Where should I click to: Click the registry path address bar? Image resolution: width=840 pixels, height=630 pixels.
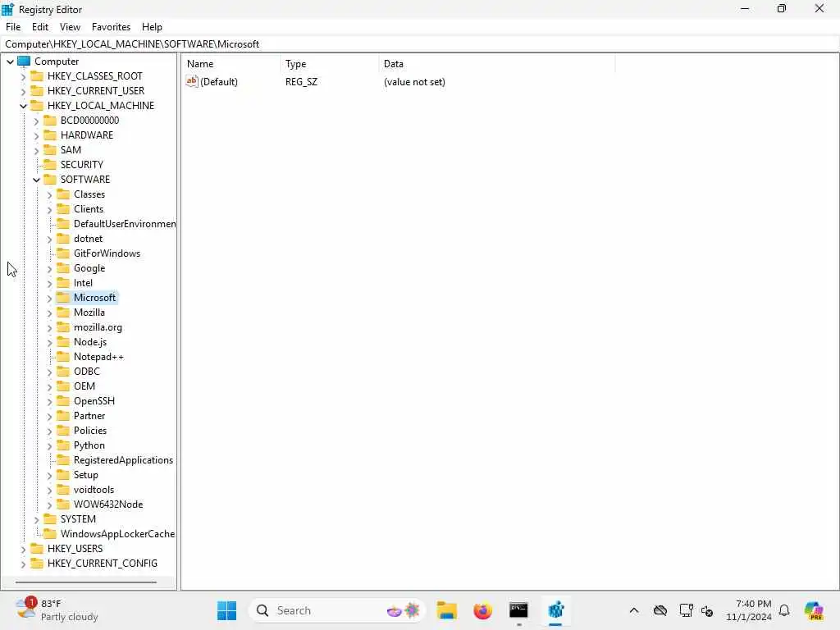(420, 44)
